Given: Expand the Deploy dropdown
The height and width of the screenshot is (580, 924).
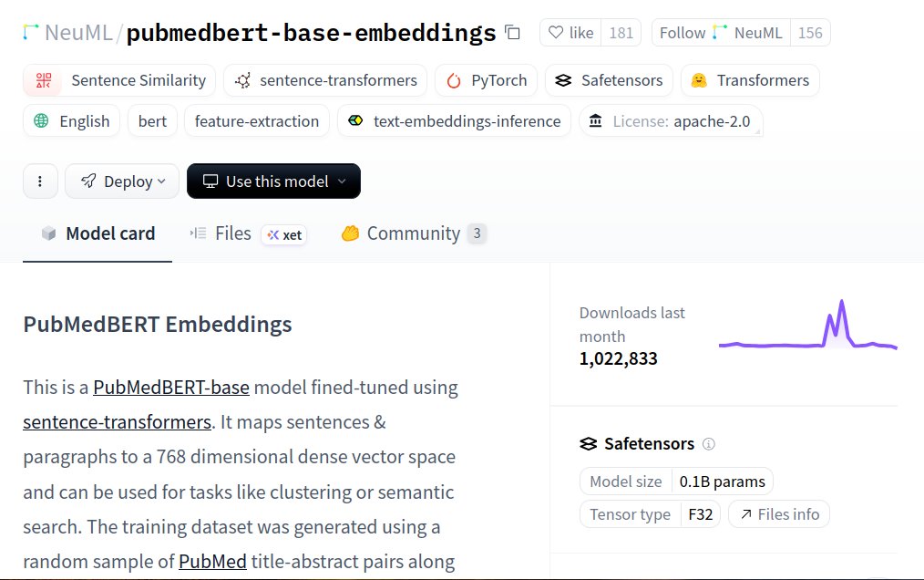Looking at the screenshot, I should tap(122, 181).
